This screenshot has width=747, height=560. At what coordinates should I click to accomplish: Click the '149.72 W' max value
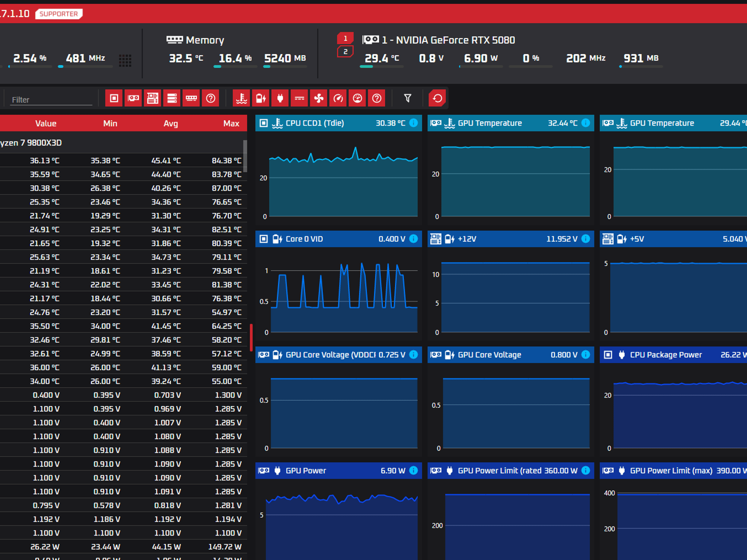click(225, 547)
